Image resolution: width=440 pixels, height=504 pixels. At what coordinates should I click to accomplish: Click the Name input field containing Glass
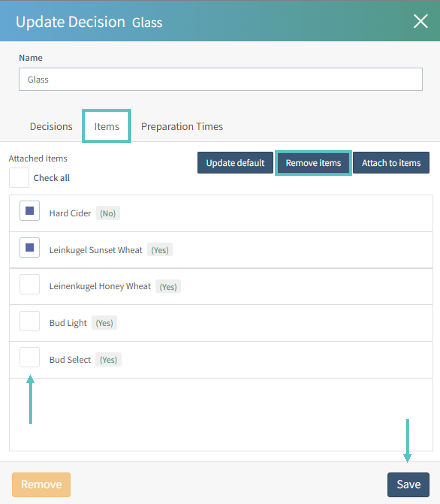220,79
